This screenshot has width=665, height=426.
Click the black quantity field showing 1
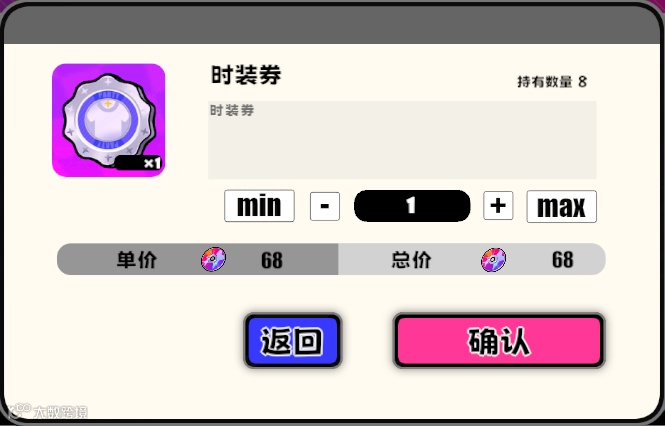pyautogui.click(x=412, y=206)
